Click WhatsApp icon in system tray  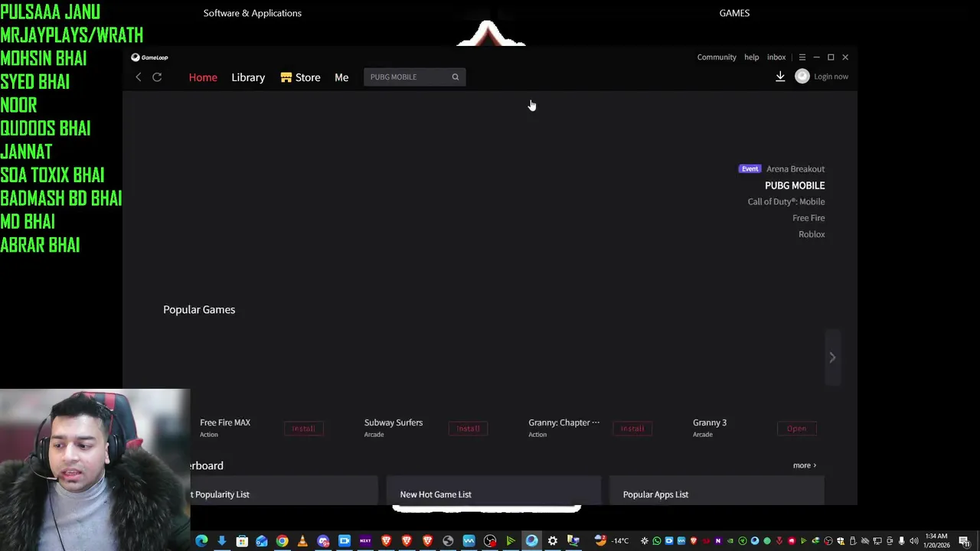point(656,541)
